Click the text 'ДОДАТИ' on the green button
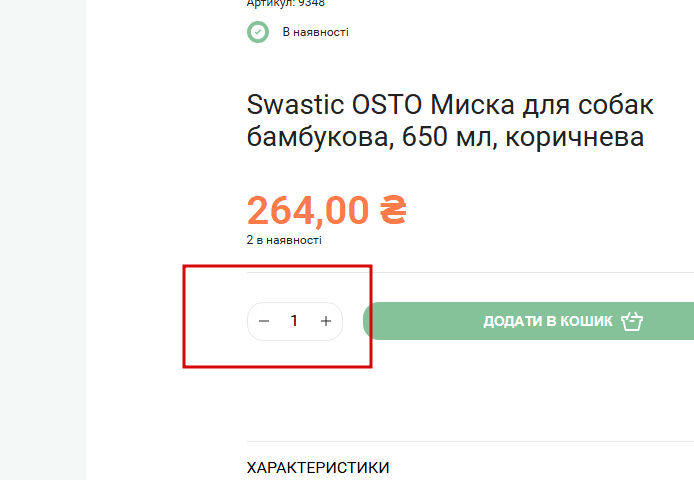The width and height of the screenshot is (694, 480). (512, 322)
